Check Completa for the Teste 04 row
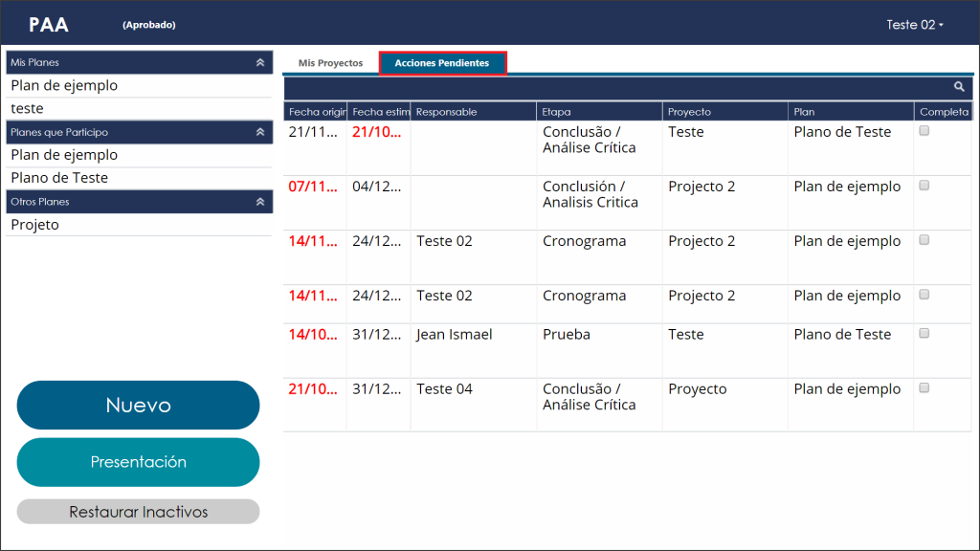 click(x=924, y=388)
